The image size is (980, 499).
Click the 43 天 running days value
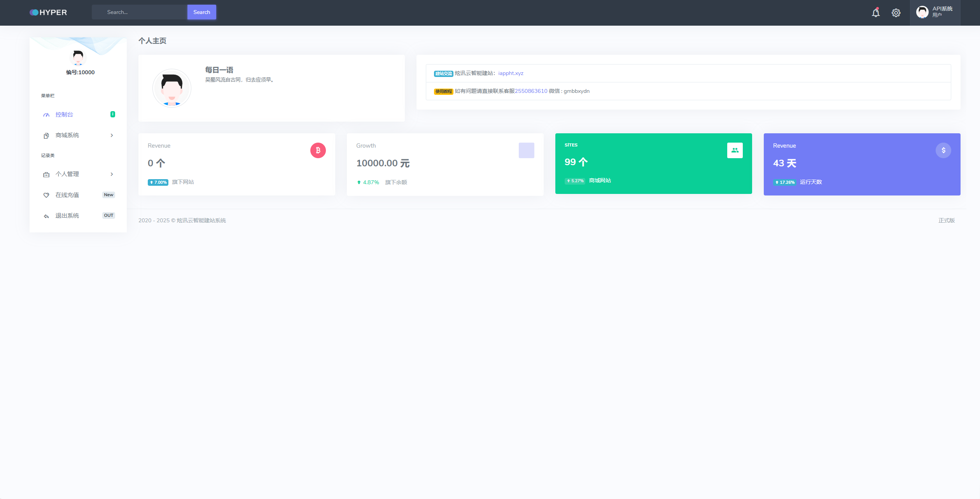[785, 163]
